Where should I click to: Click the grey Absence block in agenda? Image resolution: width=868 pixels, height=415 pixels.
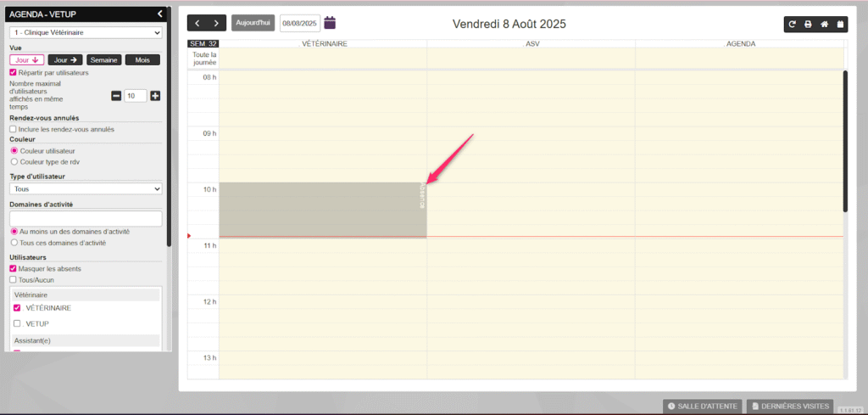click(x=322, y=210)
